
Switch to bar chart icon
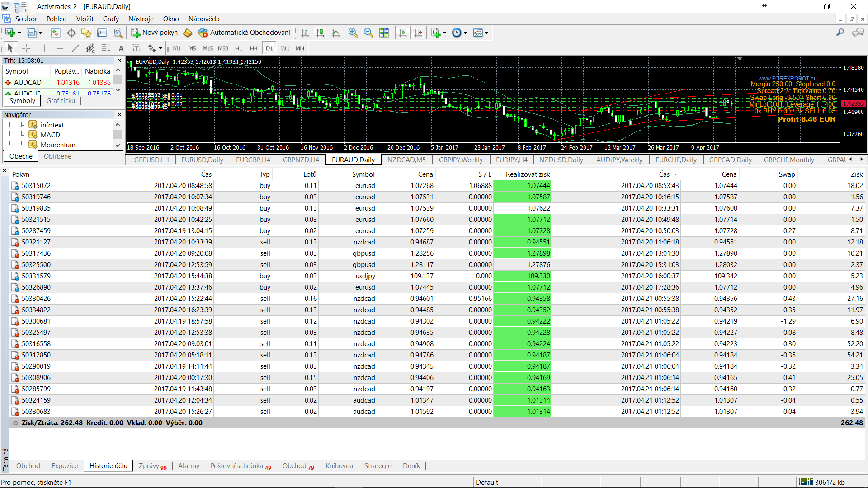305,33
